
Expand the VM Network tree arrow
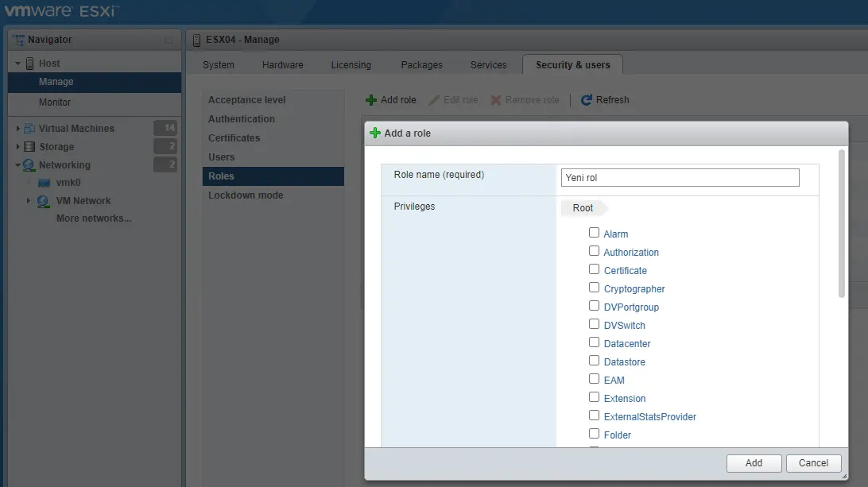29,201
